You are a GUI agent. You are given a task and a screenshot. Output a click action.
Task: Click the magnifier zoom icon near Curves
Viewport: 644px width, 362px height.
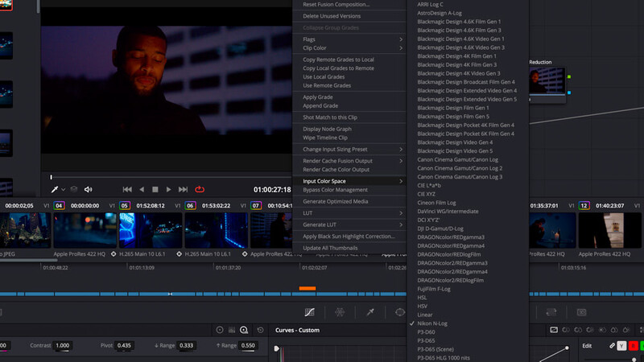click(244, 330)
